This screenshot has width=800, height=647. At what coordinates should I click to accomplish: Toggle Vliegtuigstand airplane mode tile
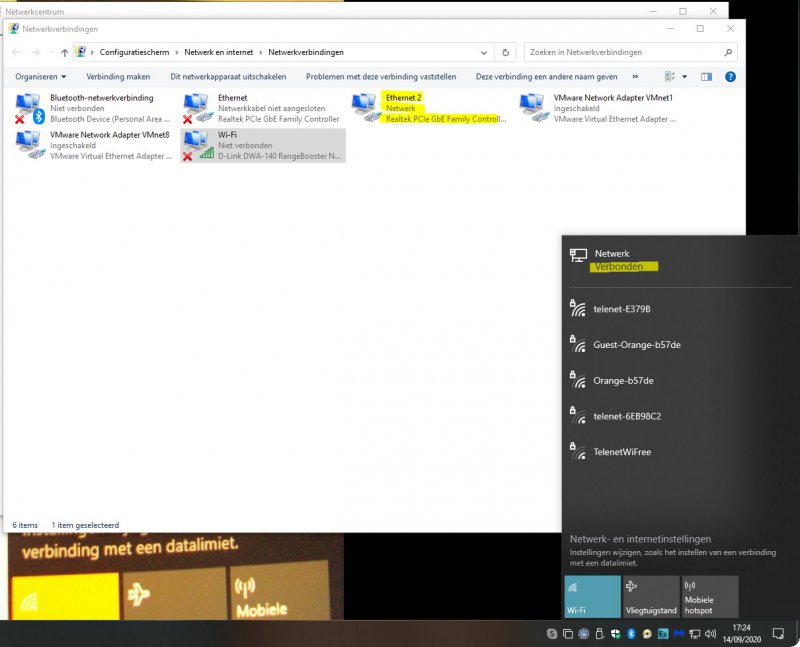pyautogui.click(x=650, y=596)
